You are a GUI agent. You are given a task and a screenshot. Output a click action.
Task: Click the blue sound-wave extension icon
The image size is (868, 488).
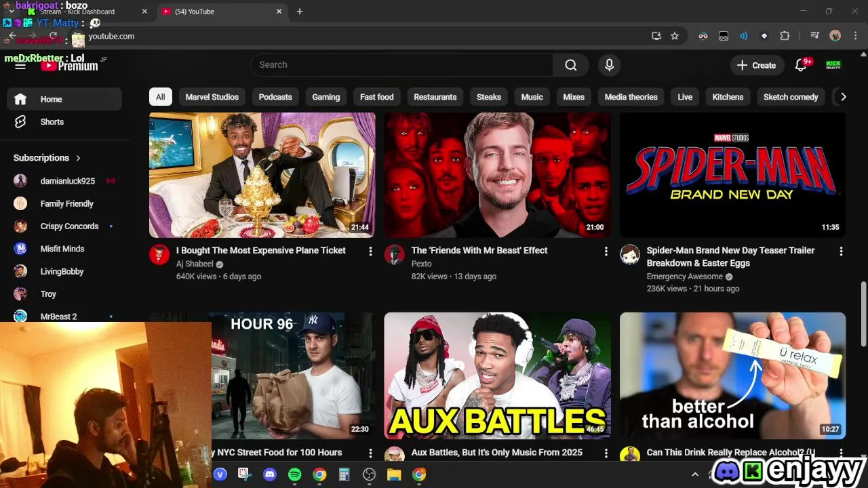(x=744, y=36)
